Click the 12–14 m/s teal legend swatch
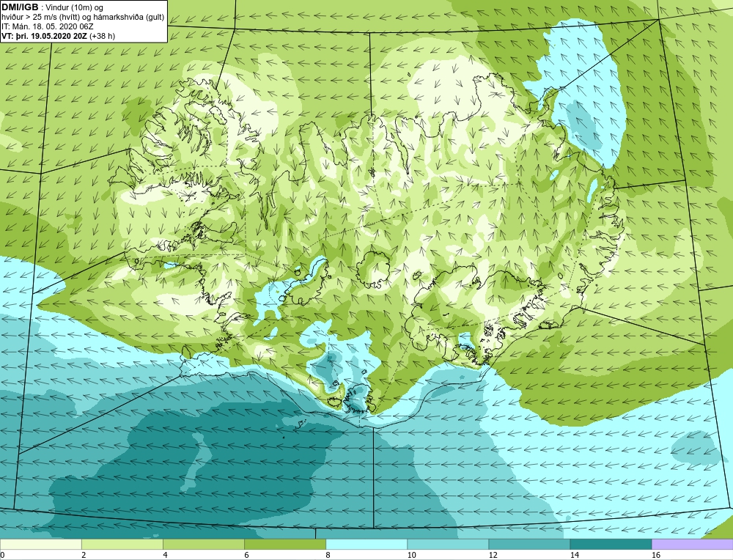The width and height of the screenshot is (733, 560). (x=528, y=544)
